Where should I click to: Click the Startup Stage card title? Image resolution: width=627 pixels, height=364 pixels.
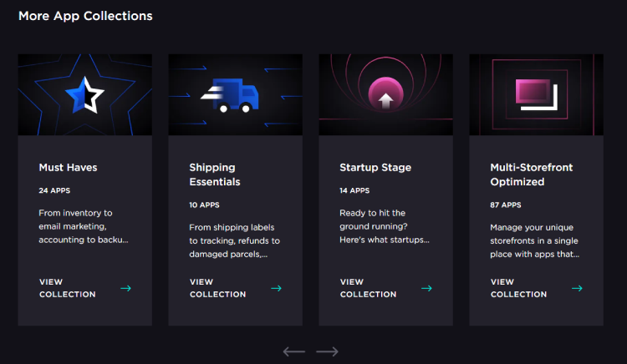click(375, 167)
